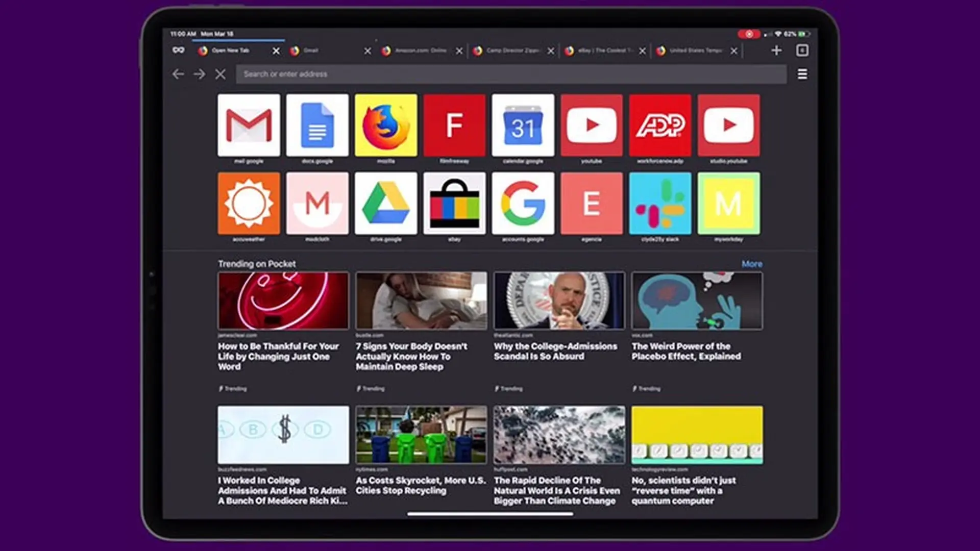Go back with the left arrow
This screenshot has width=980, height=551.
[178, 74]
